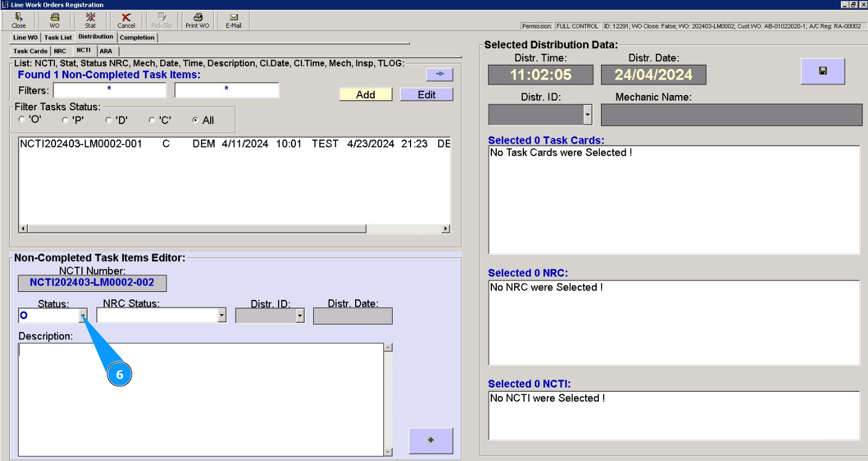Click the red Cancel icon
The height and width of the screenshot is (461, 868).
pyautogui.click(x=126, y=20)
